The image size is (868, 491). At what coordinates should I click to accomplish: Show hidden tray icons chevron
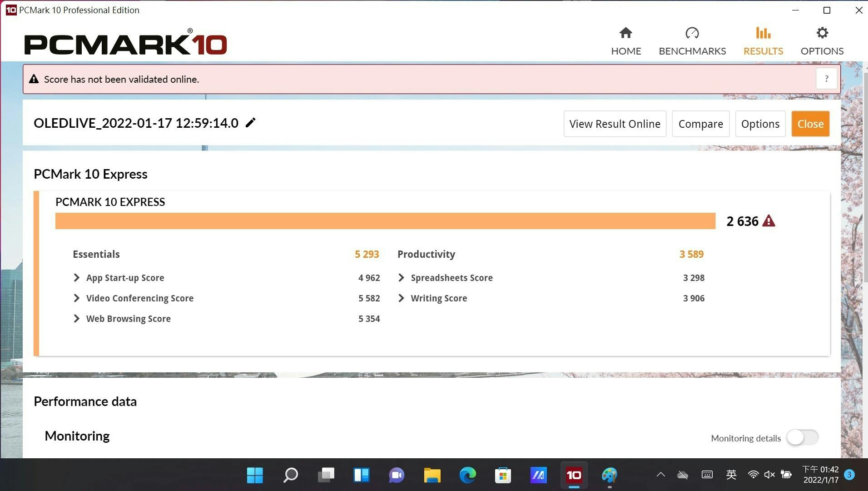(x=661, y=475)
